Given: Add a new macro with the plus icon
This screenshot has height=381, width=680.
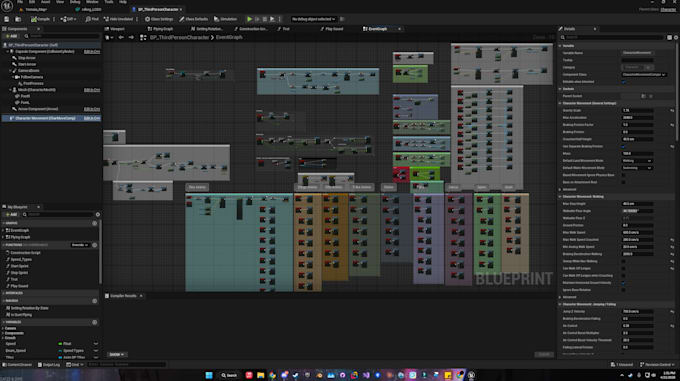Looking at the screenshot, I should click(x=95, y=301).
